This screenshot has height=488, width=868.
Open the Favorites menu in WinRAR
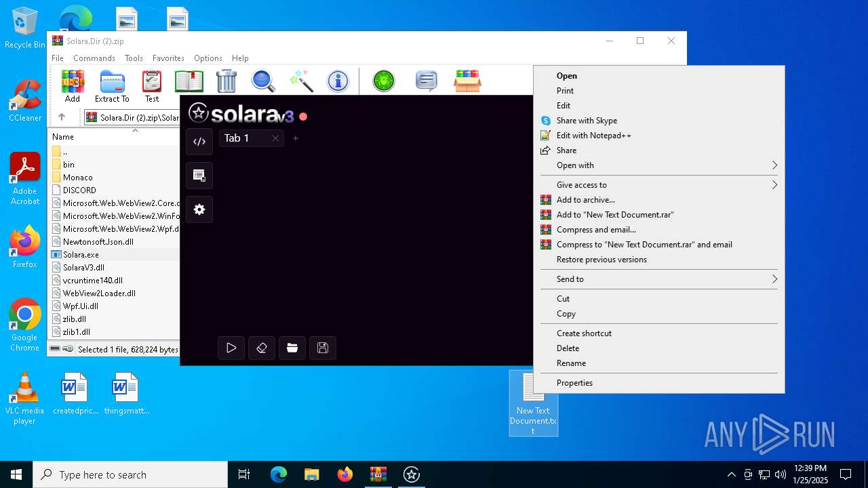point(168,58)
